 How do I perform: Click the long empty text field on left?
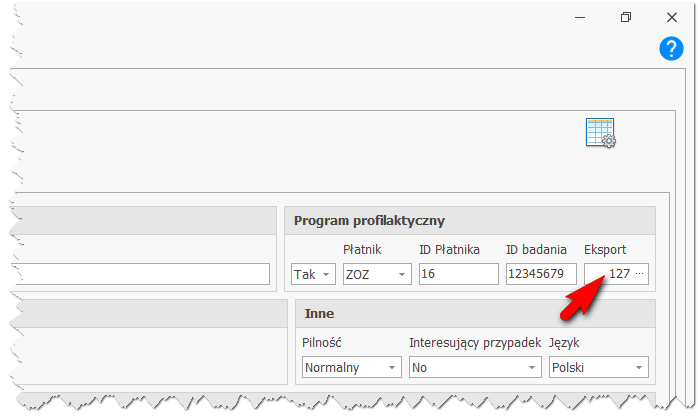[x=142, y=274]
